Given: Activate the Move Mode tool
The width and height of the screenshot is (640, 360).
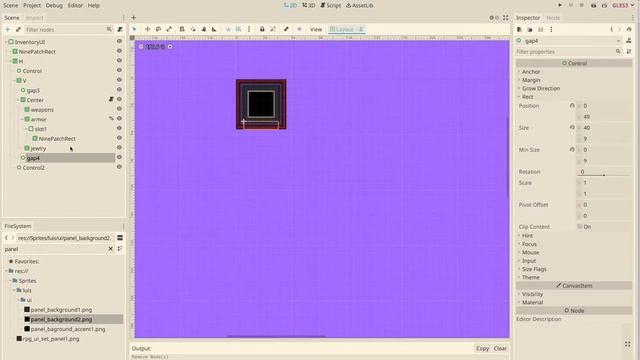Looking at the screenshot, I should click(x=147, y=29).
